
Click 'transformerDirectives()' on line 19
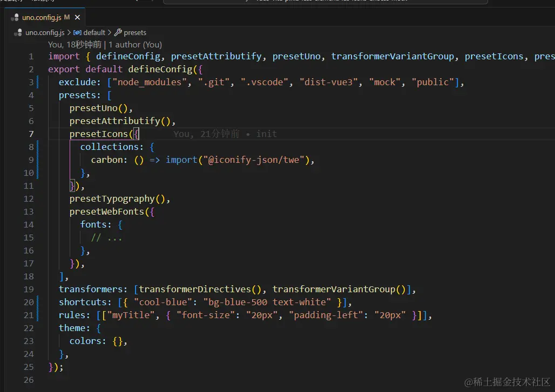click(200, 290)
